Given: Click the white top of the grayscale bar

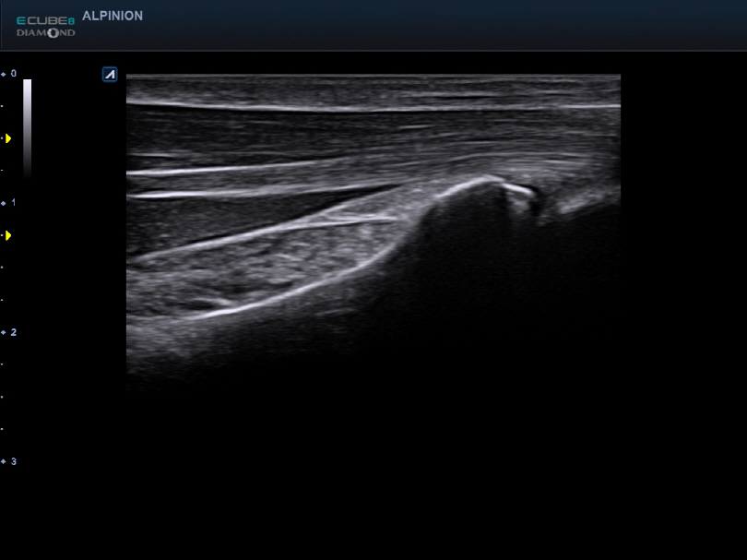Looking at the screenshot, I should (27, 84).
